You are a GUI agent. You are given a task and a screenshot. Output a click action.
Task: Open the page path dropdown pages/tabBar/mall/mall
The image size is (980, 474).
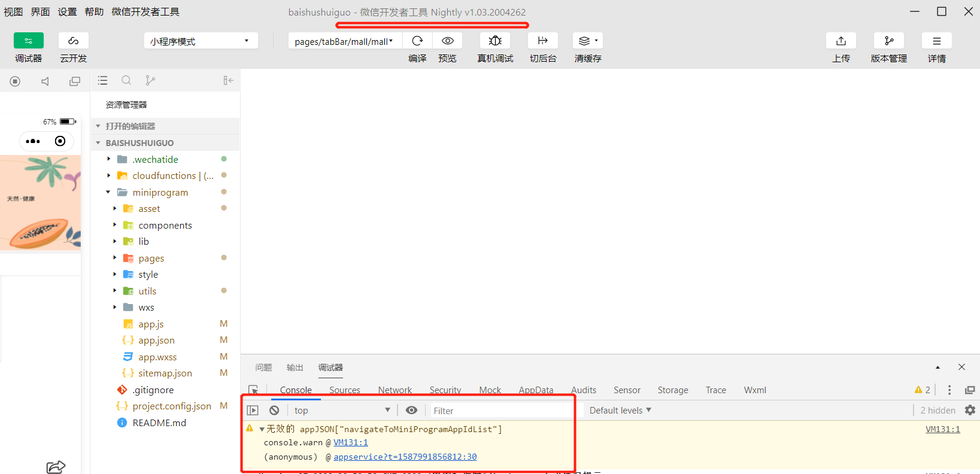(x=345, y=41)
